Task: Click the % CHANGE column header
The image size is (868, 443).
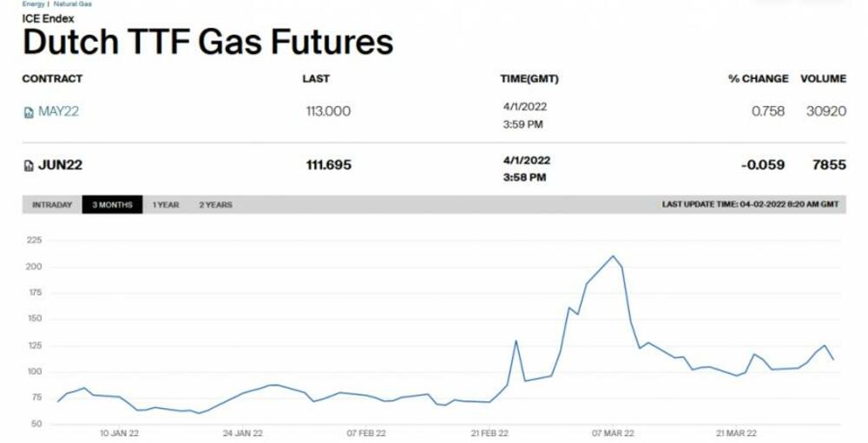Action: click(x=758, y=78)
